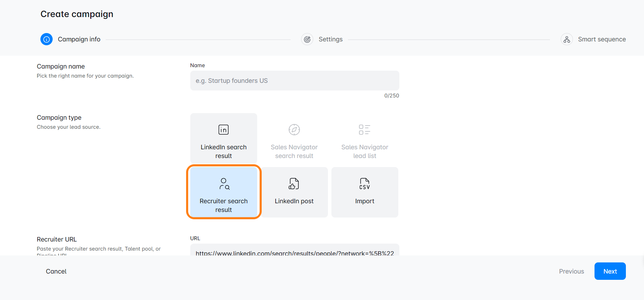
Task: Choose the 'Sales Navigator search result' label
Action: coord(294,151)
